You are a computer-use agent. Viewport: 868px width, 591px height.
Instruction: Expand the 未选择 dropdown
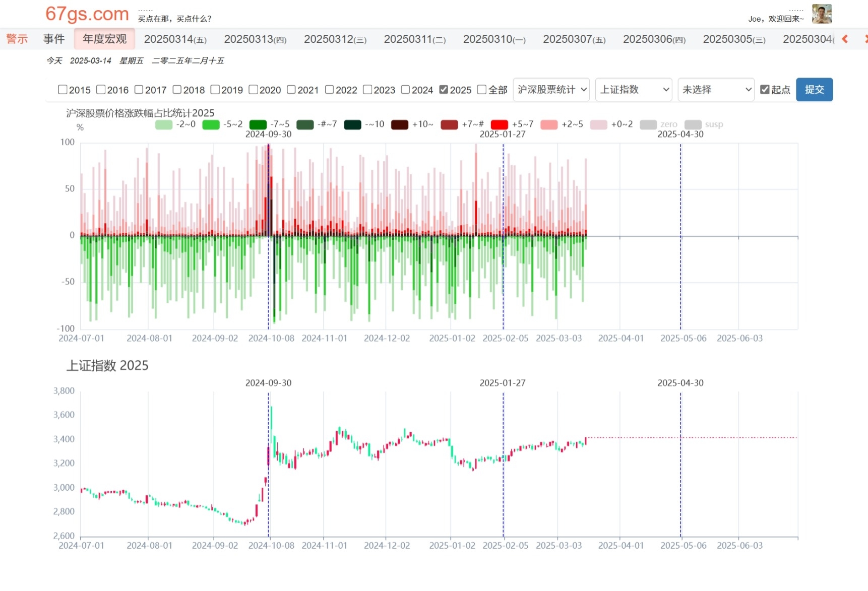716,90
